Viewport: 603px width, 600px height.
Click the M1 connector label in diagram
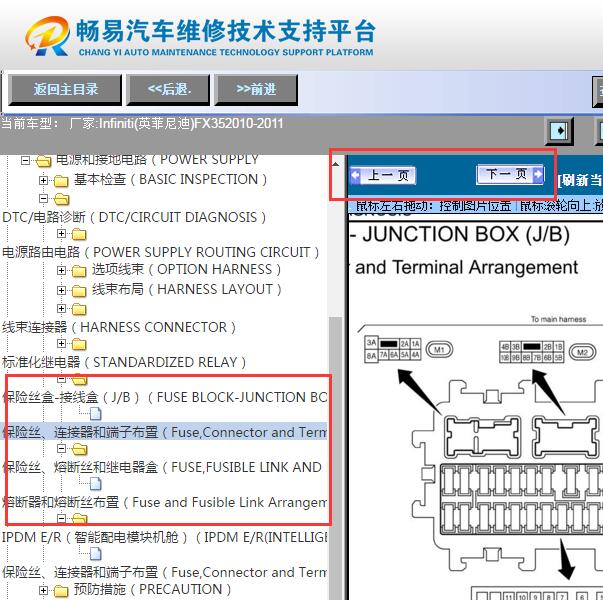(x=440, y=350)
